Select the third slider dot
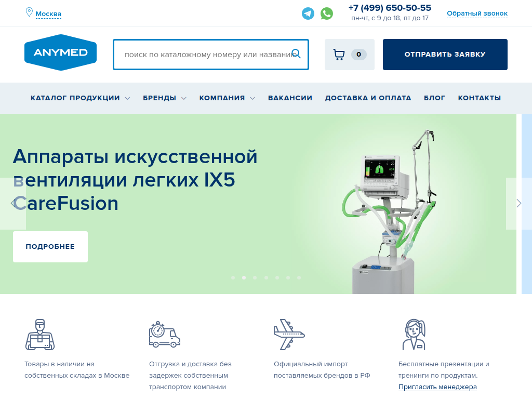 click(x=255, y=277)
